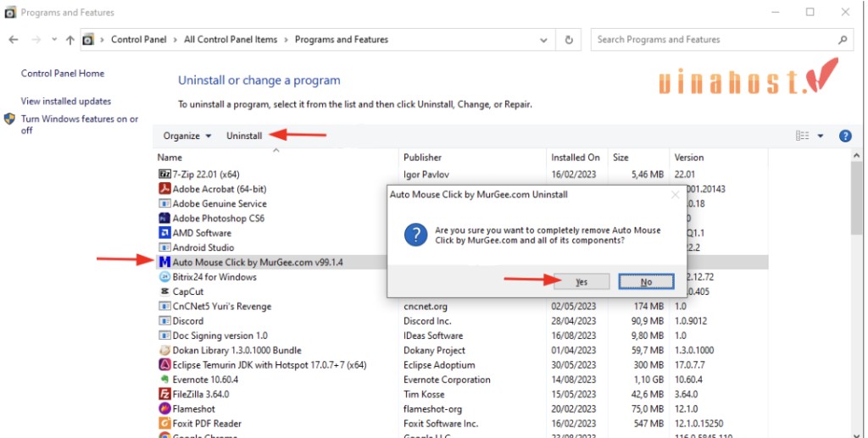The width and height of the screenshot is (868, 438).
Task: Select the flameshot-org publisher cell
Action: click(432, 408)
